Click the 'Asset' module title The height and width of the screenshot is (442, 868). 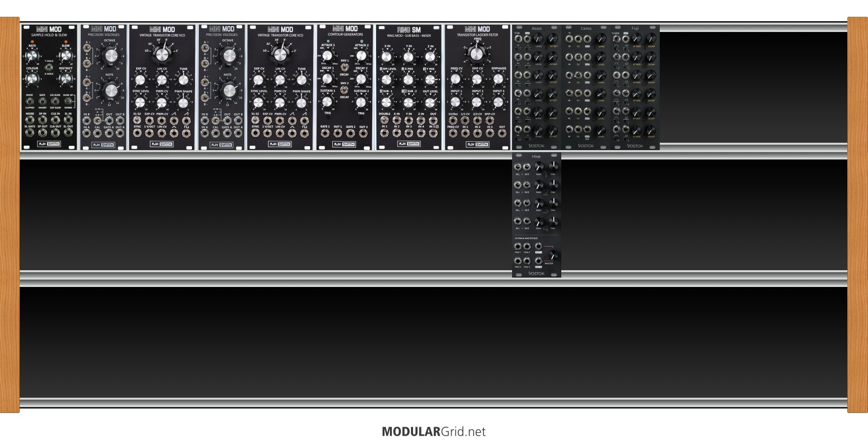tap(537, 29)
